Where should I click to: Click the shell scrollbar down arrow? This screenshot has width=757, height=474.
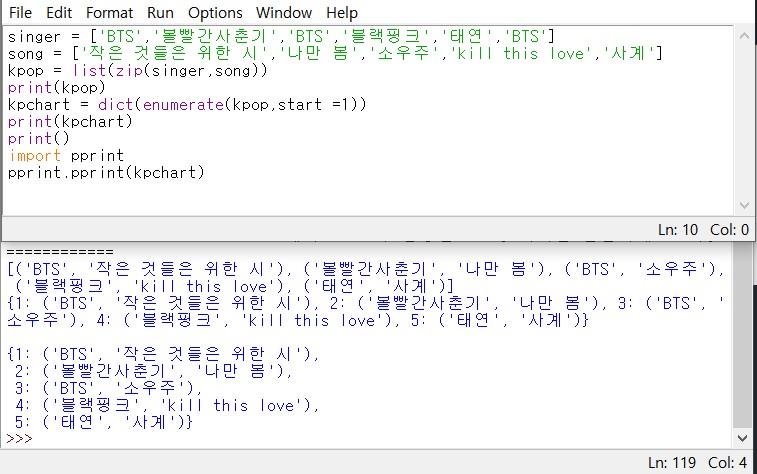coord(743,438)
